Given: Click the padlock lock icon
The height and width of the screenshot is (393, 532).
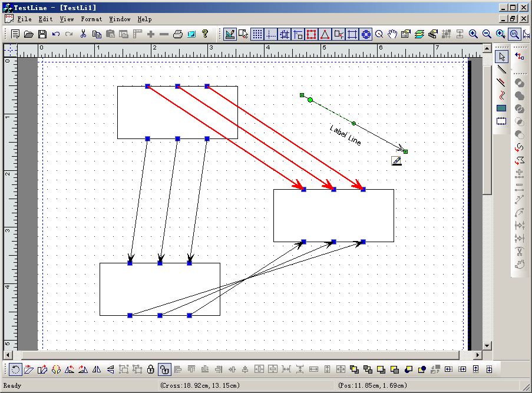Looking at the screenshot, I should [151, 369].
